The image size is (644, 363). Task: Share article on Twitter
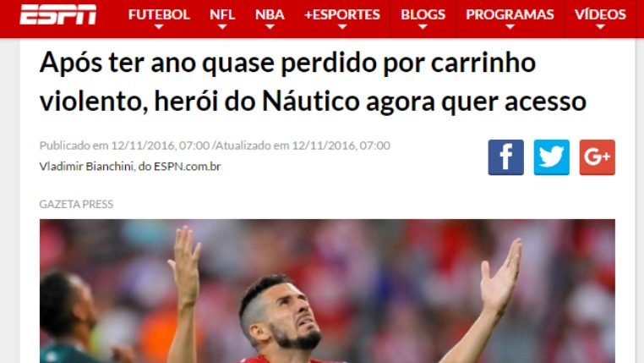pyautogui.click(x=551, y=157)
